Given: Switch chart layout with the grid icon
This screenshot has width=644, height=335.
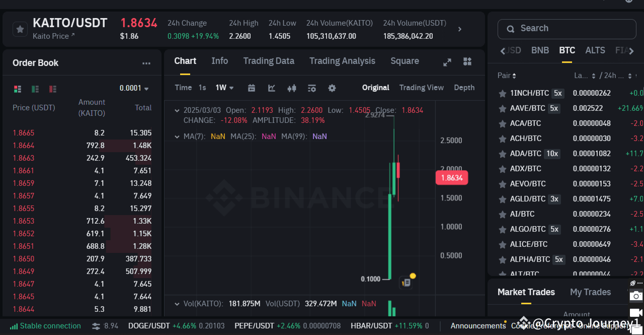Looking at the screenshot, I should 467,62.
